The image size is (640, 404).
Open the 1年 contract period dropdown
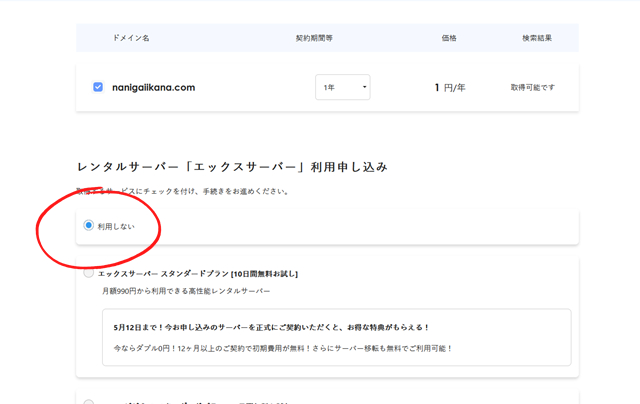click(342, 87)
